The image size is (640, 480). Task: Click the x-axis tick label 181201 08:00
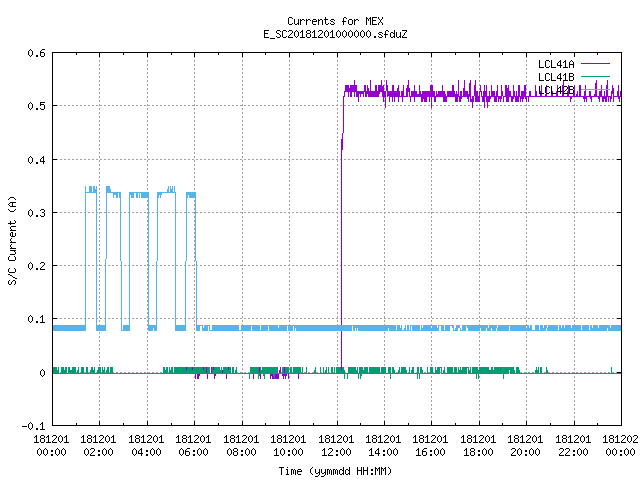coord(241,446)
